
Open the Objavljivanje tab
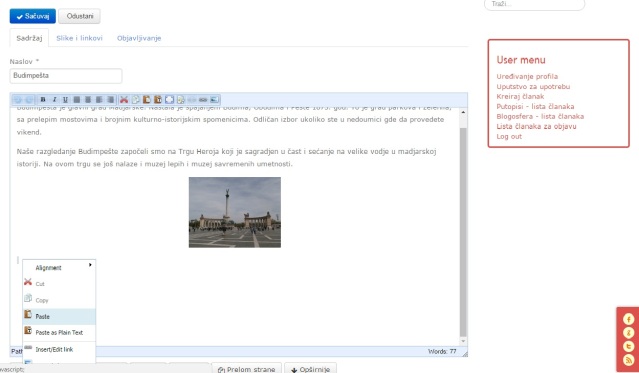click(x=139, y=38)
